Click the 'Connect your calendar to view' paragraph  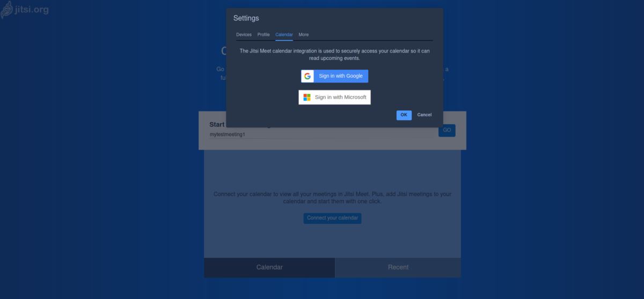(x=332, y=198)
